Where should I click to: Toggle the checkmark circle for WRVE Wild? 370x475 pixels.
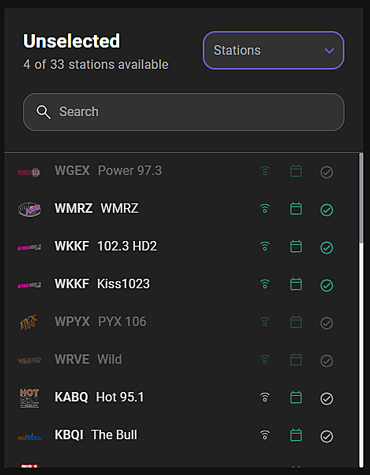point(327,361)
